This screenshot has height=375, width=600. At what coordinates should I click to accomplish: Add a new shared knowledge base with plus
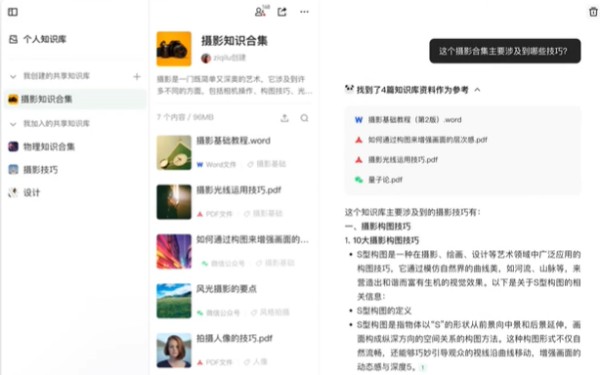[137, 77]
